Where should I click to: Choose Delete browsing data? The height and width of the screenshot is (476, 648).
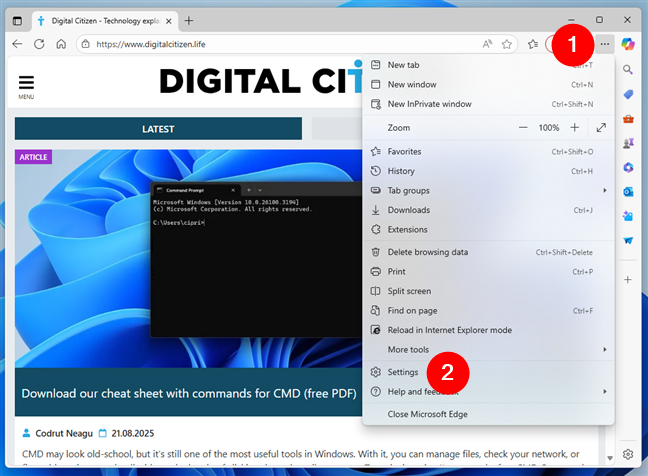tap(488, 252)
